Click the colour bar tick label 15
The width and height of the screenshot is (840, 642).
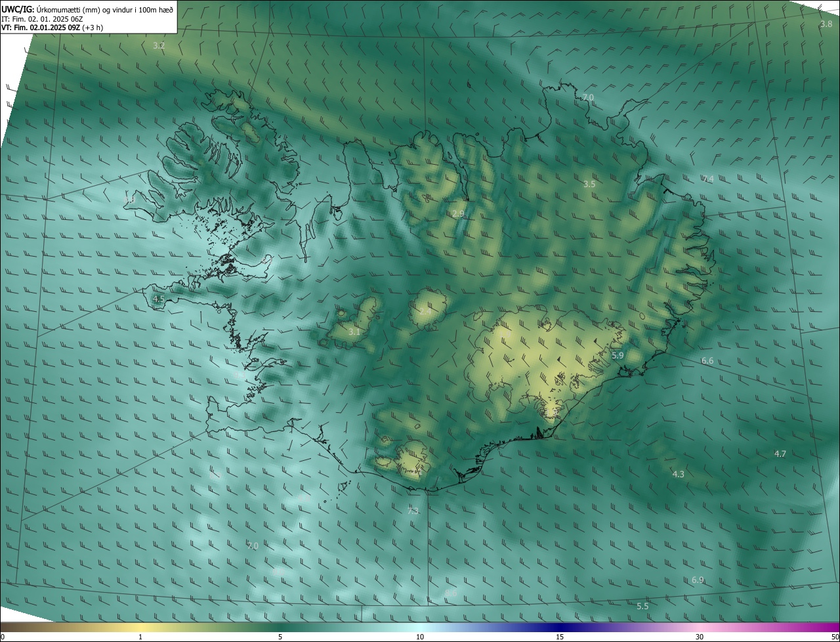[560, 637]
